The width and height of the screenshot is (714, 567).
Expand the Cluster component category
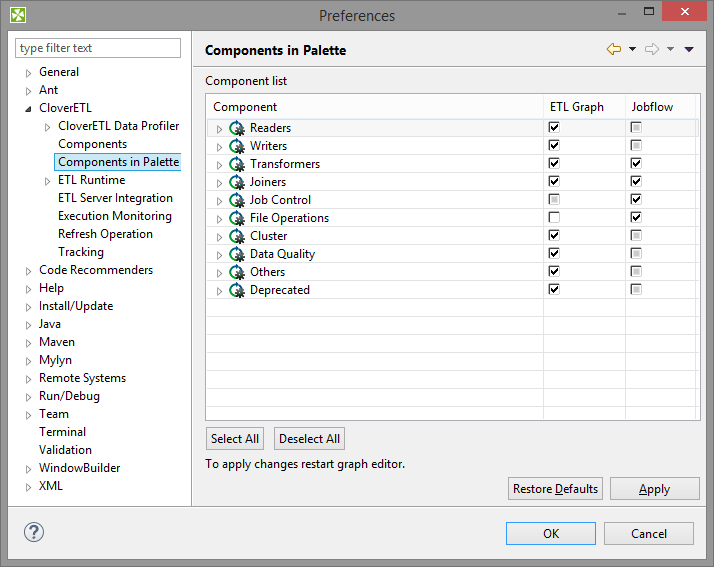tap(219, 237)
